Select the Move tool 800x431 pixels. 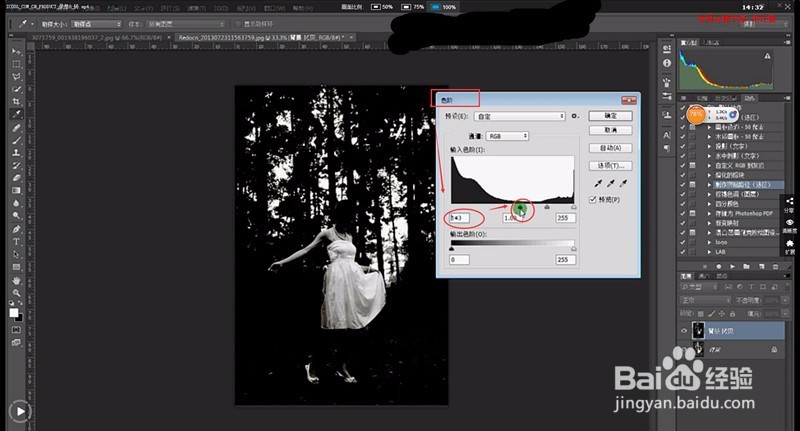tap(16, 52)
